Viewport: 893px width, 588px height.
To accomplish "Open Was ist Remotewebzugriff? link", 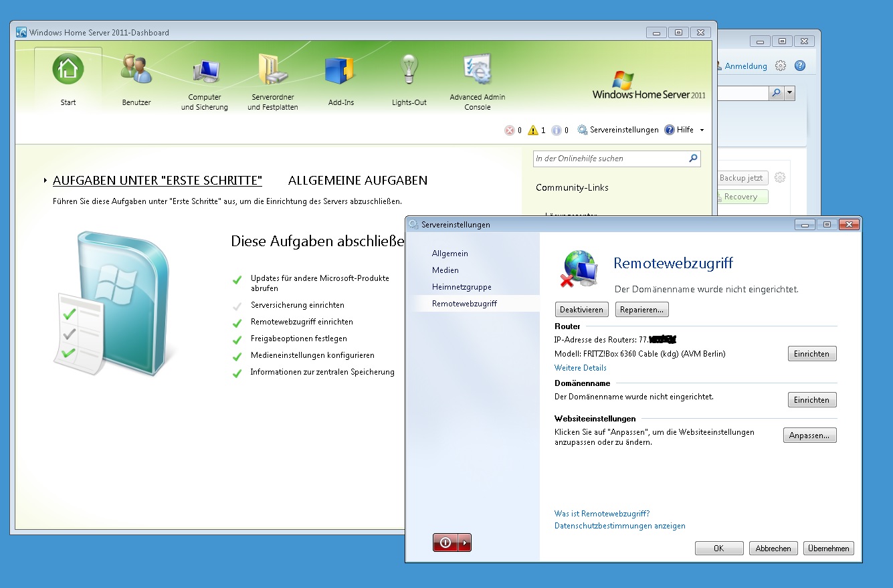I will click(602, 514).
